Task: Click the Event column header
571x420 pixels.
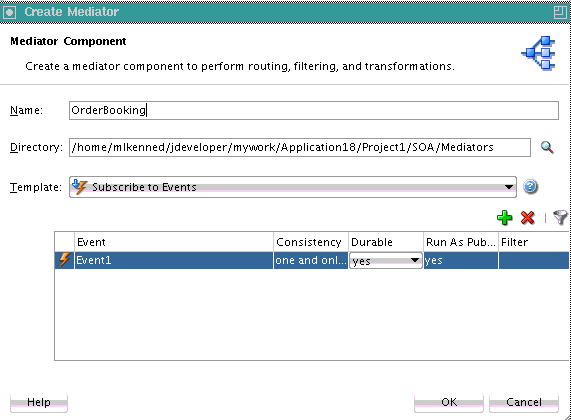Action: pyautogui.click(x=174, y=242)
